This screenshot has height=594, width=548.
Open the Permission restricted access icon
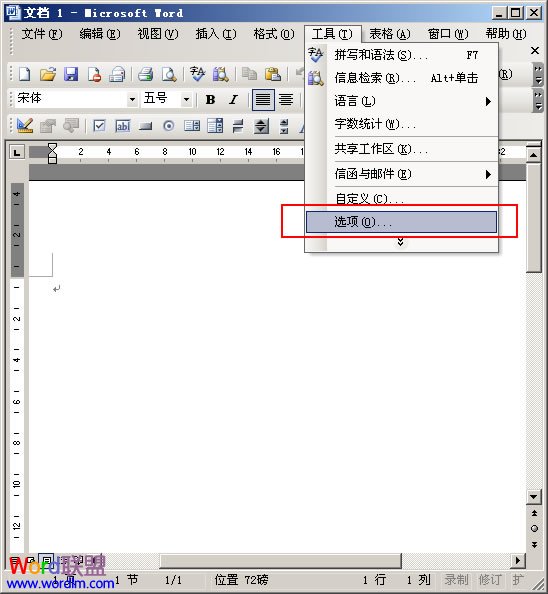pos(94,74)
